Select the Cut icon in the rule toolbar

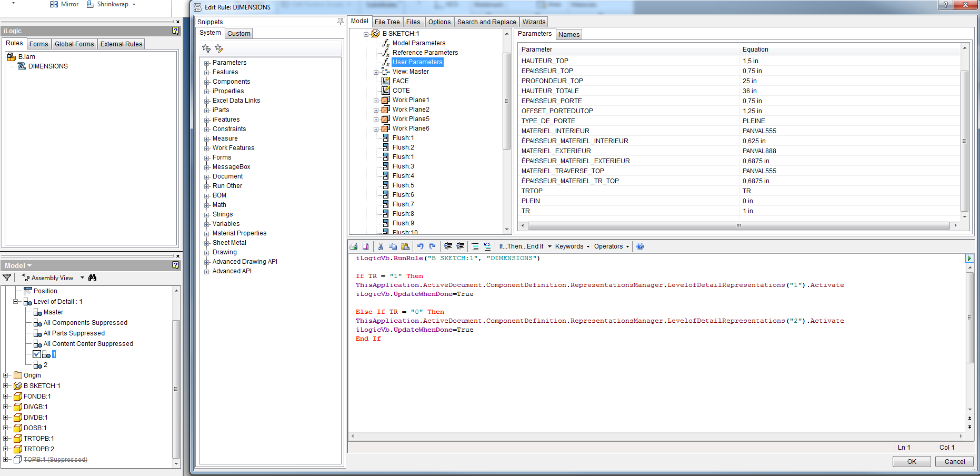pyautogui.click(x=381, y=246)
